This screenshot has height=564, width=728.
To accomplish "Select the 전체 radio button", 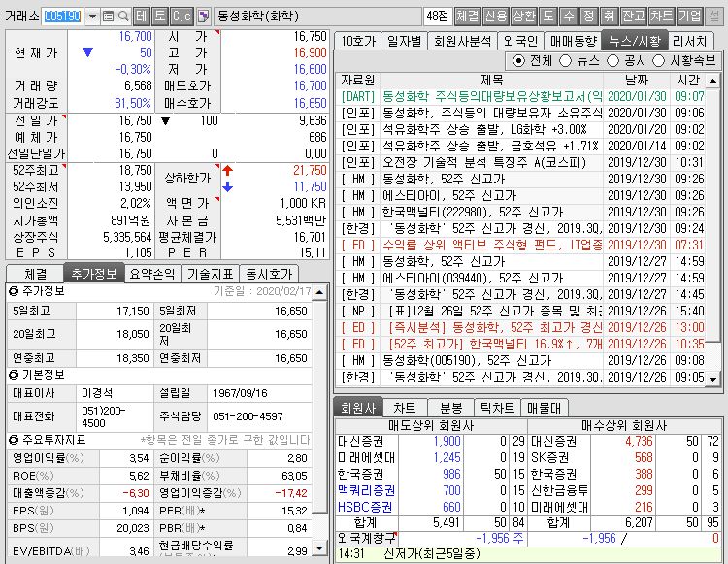I will click(518, 61).
